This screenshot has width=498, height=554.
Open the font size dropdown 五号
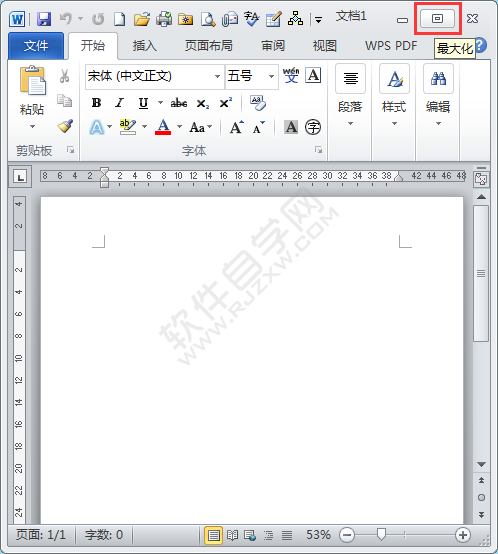point(271,76)
